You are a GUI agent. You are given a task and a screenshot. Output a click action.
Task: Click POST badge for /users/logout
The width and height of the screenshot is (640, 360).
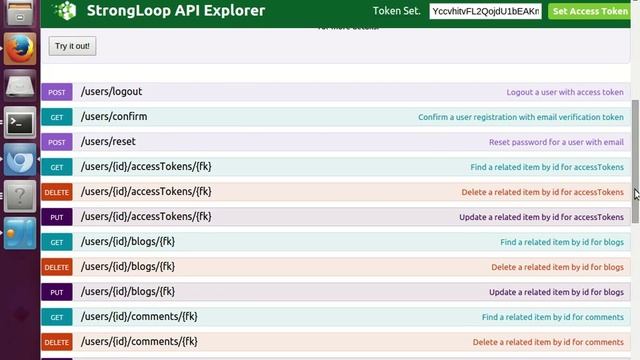[57, 92]
